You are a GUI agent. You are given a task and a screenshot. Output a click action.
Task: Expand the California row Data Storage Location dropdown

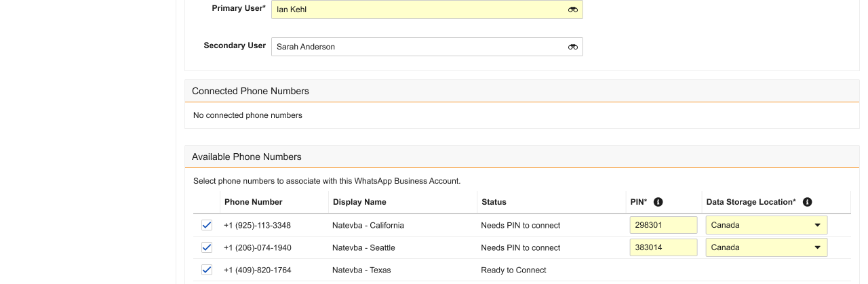766,225
